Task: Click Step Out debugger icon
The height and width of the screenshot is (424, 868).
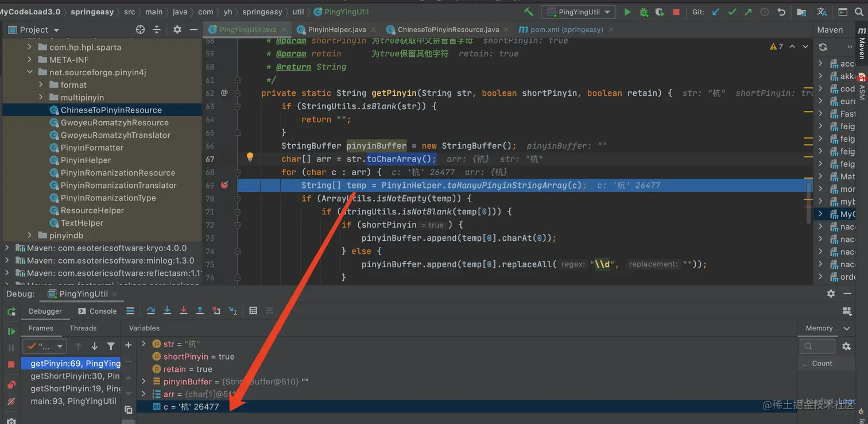Action: click(x=200, y=311)
